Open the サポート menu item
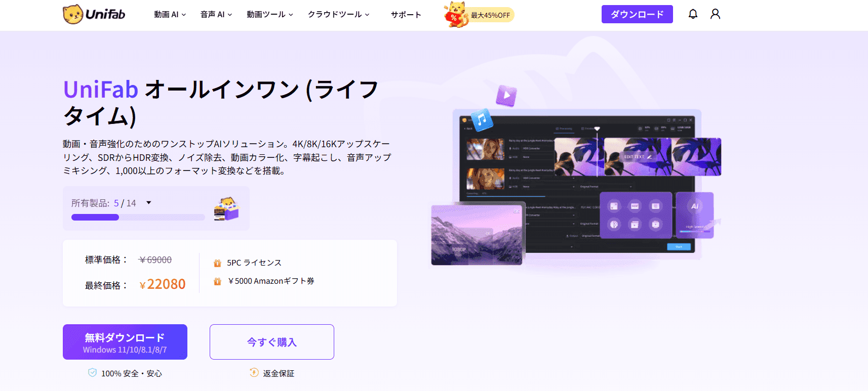Viewport: 868px width, 391px height. click(x=406, y=15)
